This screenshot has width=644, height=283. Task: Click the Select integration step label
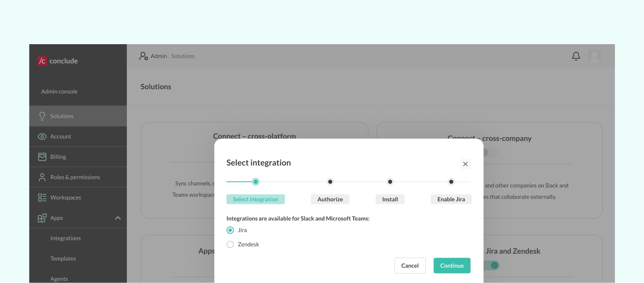click(256, 199)
